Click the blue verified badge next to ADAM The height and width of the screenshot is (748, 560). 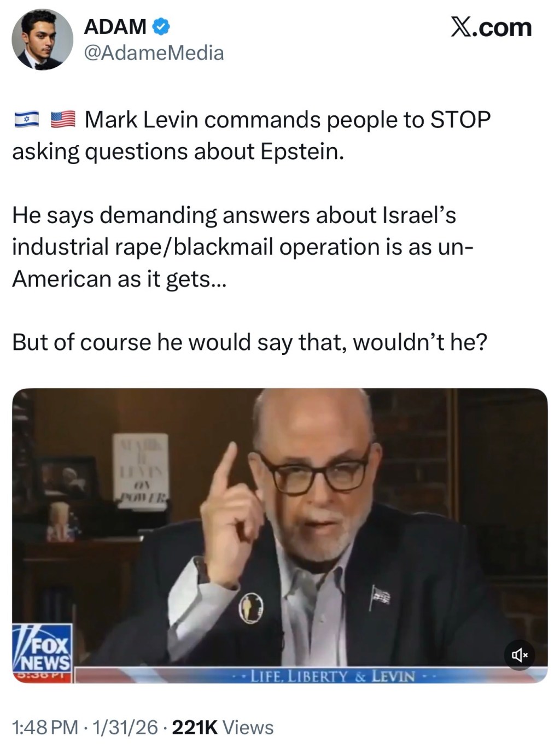point(161,26)
